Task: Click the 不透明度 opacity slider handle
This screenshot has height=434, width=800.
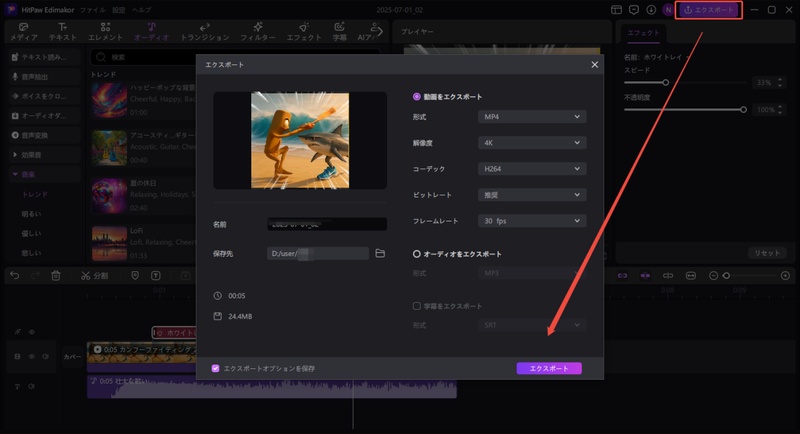Action: click(743, 109)
